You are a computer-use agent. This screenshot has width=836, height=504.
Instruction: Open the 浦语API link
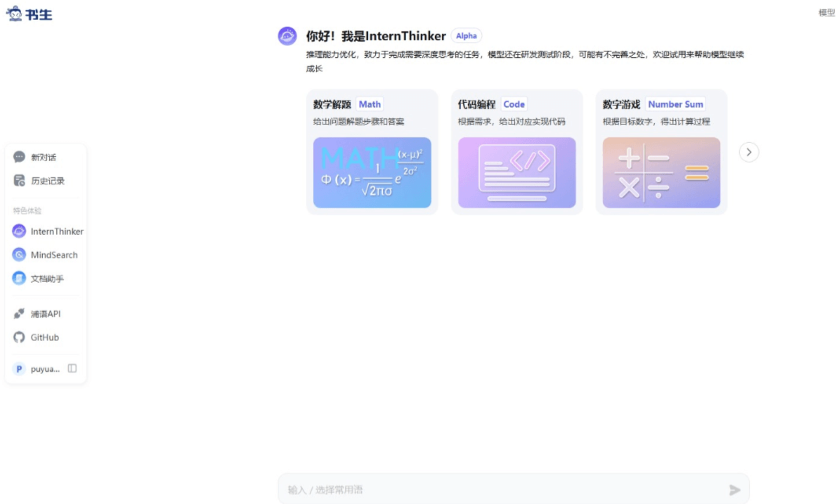(46, 314)
